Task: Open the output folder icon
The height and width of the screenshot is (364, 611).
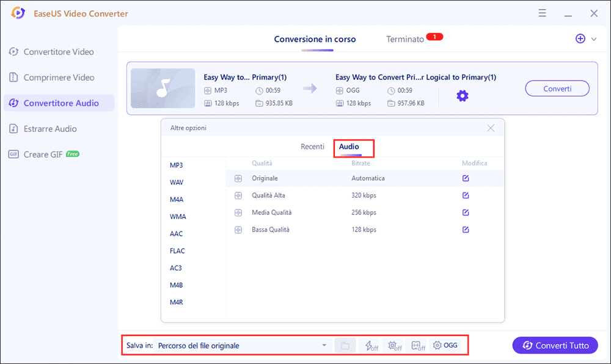Action: (345, 345)
